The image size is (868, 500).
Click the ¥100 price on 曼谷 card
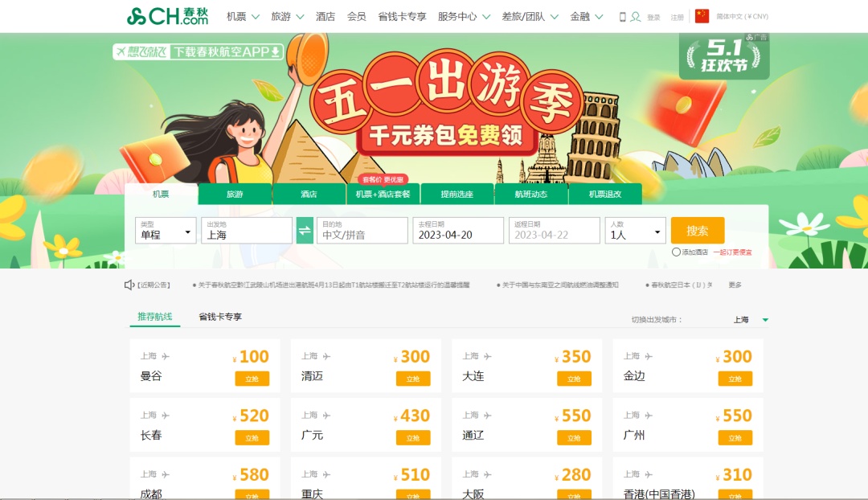251,357
